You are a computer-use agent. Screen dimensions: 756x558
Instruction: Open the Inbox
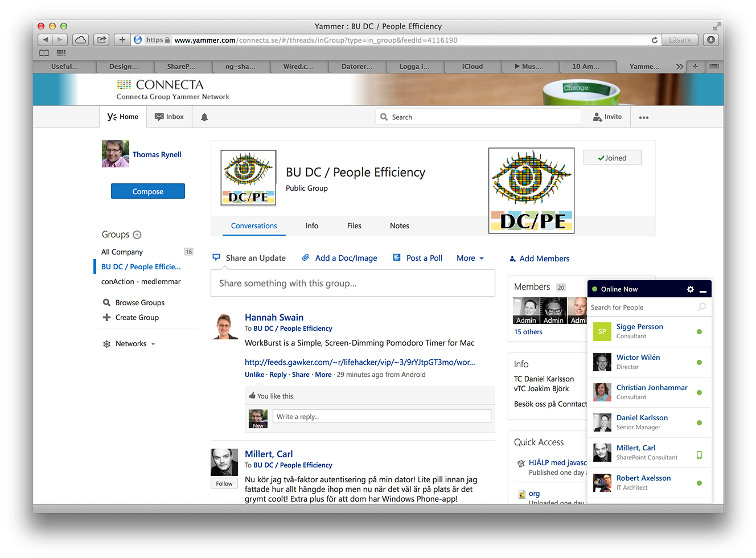pos(169,117)
